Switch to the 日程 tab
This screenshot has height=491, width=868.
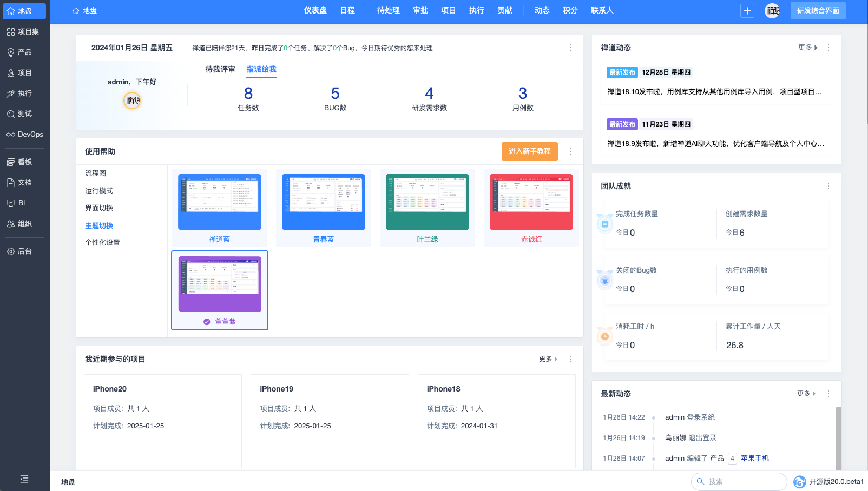click(347, 11)
